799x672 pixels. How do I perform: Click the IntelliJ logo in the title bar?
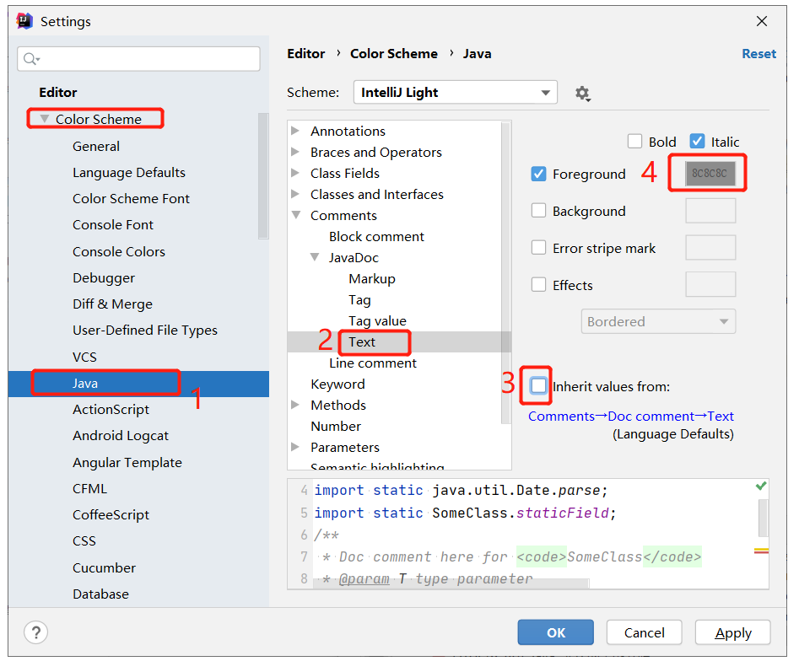23,20
